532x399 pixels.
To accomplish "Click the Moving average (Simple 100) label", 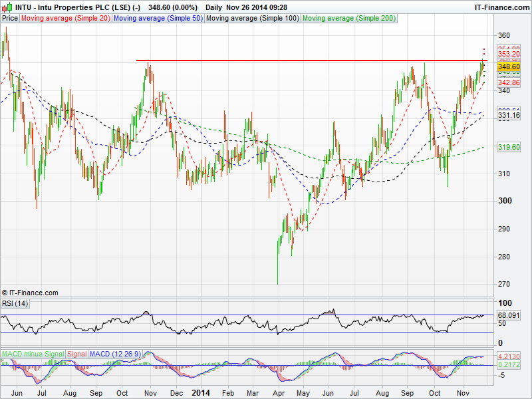I will (252, 18).
